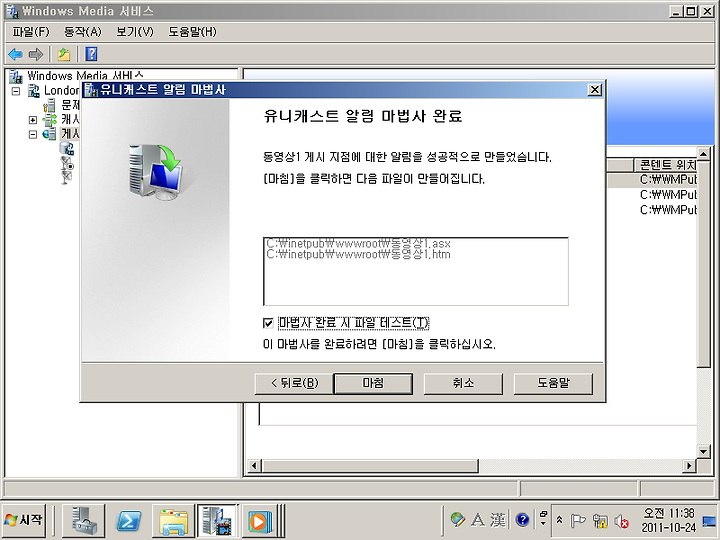Screen dimensions: 720x540
Task: Click the wizard dialog title bar icon
Action: 92,90
